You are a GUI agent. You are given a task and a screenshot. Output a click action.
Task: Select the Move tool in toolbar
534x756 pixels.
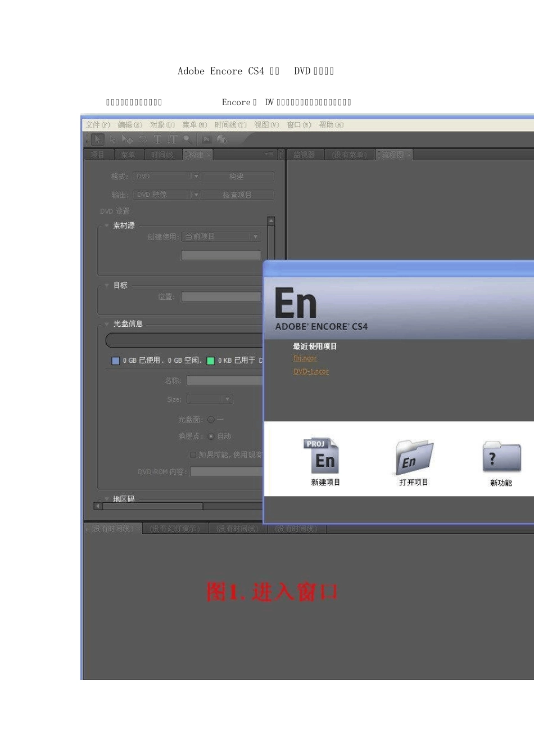point(128,139)
